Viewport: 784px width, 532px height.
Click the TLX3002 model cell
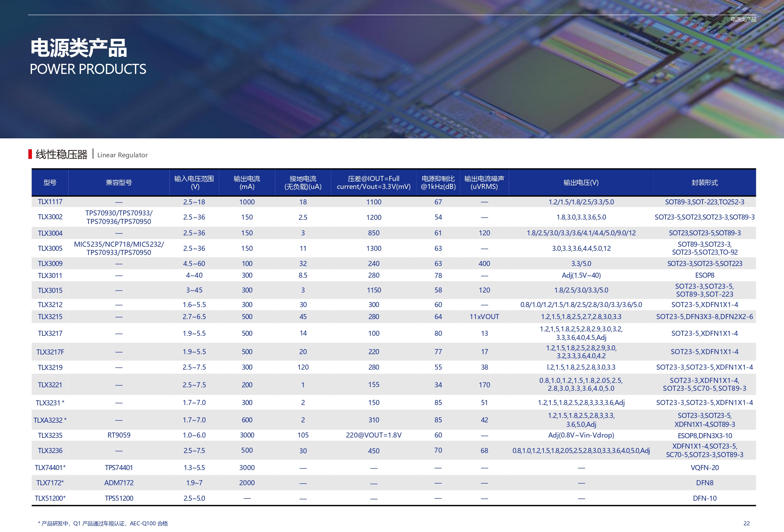click(x=50, y=217)
